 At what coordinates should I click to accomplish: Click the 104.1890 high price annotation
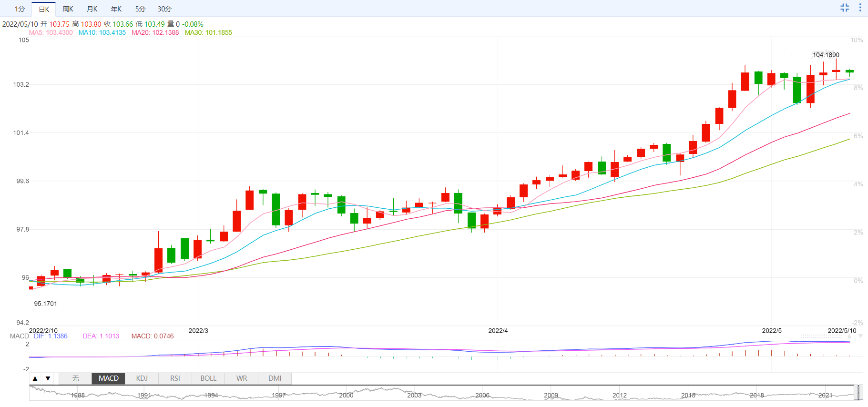pyautogui.click(x=826, y=55)
